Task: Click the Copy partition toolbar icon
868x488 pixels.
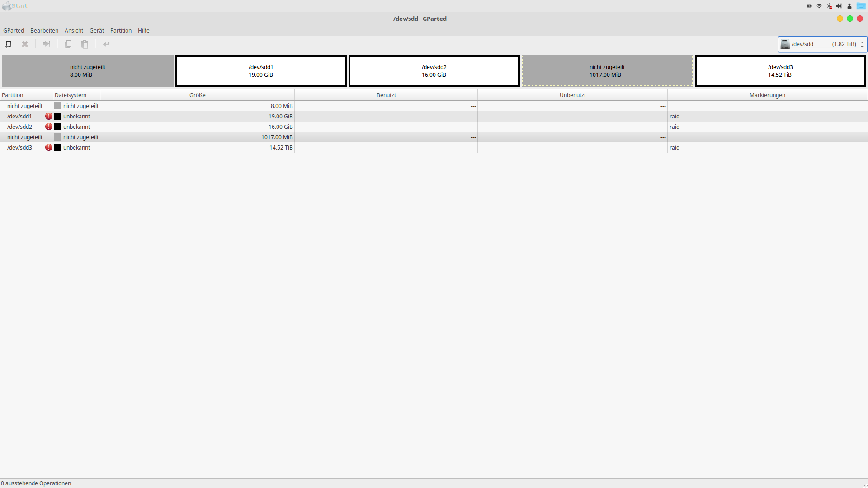Action: 68,44
